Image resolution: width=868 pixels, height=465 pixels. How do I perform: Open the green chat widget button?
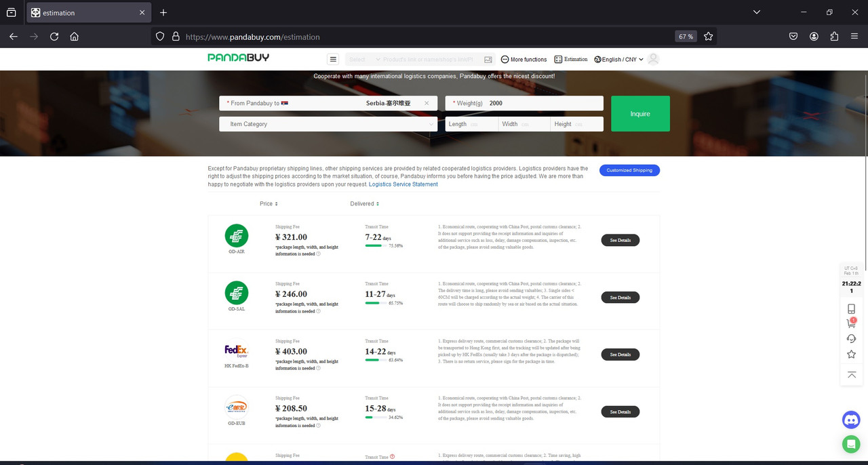pos(851,444)
